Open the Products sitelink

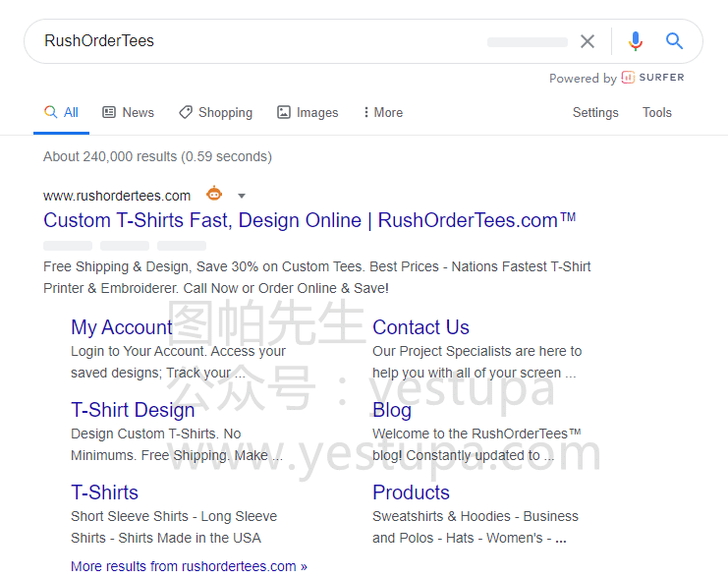tap(411, 492)
